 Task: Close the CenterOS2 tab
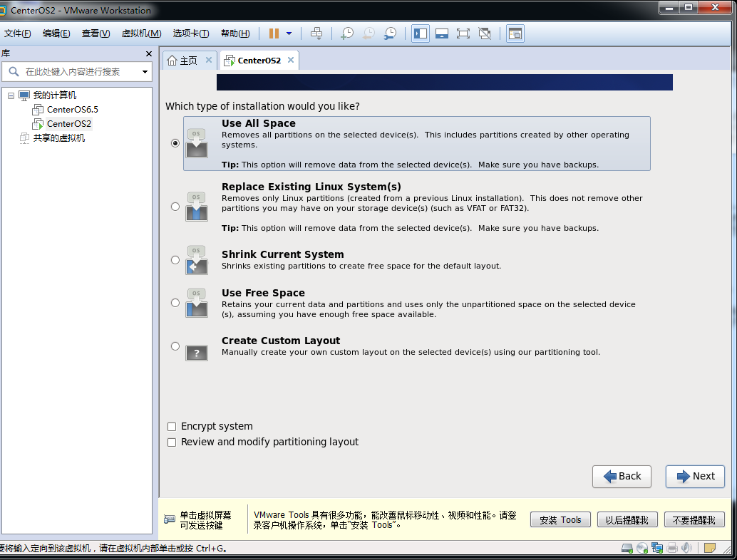tap(291, 60)
